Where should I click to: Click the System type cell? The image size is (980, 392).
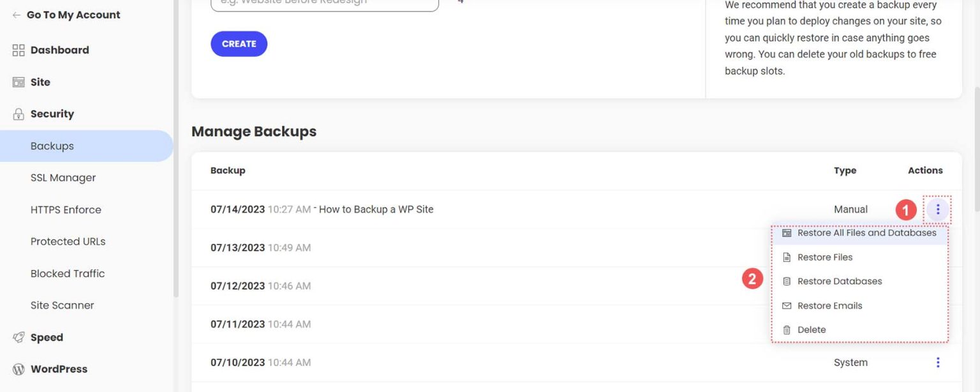click(850, 363)
